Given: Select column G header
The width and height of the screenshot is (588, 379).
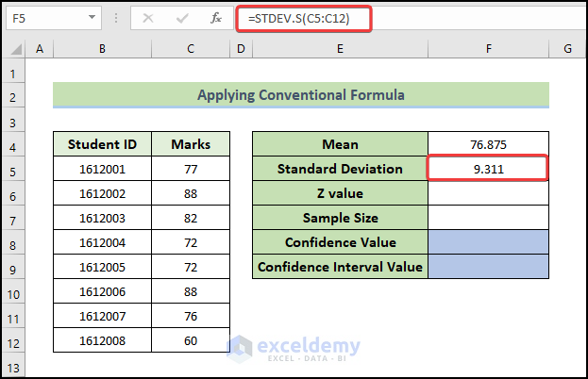Looking at the screenshot, I should (x=568, y=49).
